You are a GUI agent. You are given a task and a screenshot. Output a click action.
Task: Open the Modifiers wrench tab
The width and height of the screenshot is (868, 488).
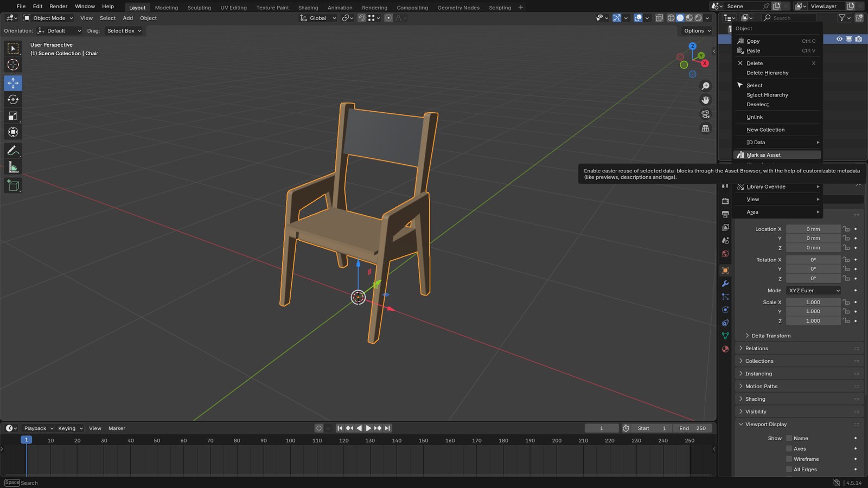[725, 284]
